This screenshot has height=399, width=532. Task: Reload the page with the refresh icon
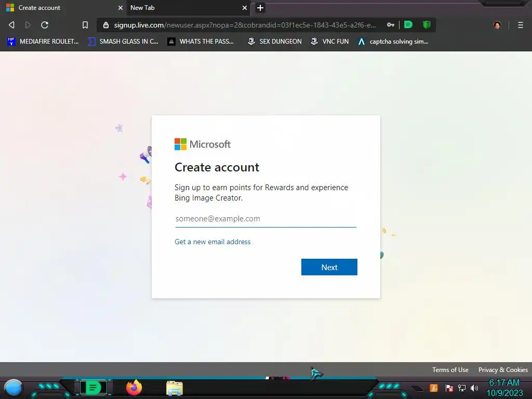pos(45,25)
